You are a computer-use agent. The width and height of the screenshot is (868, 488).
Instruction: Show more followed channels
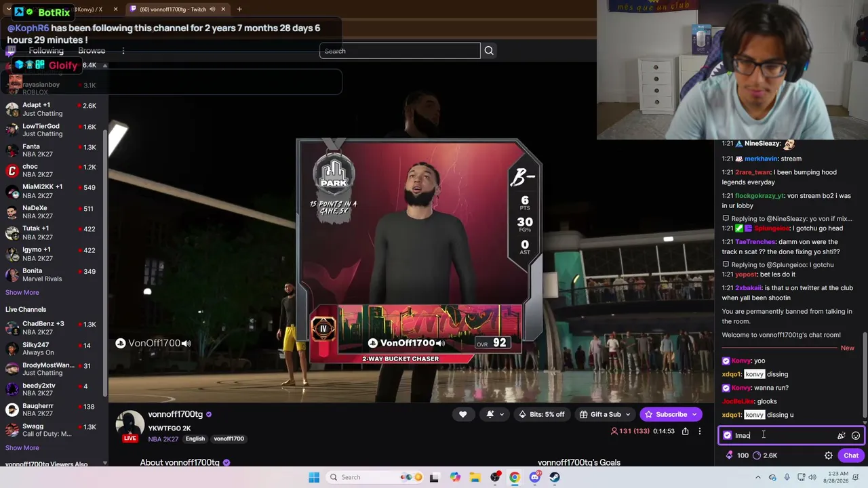click(22, 293)
